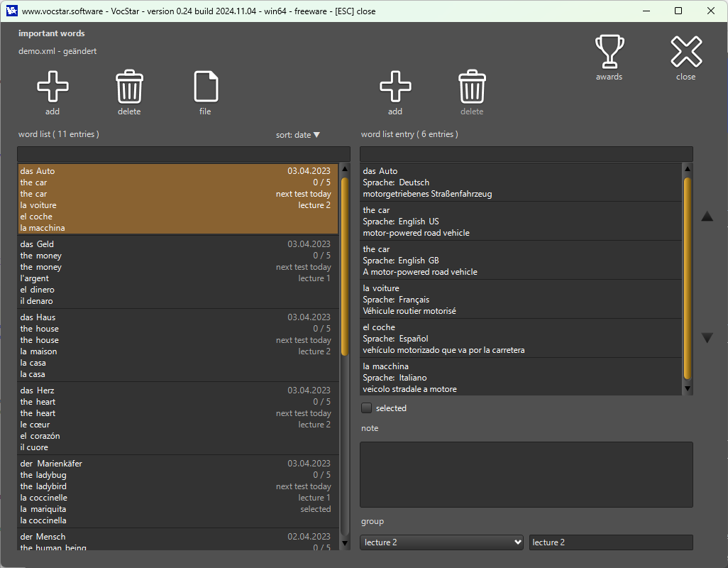Click the entry list scroll up arrow
Viewport: 728px width, 568px height.
point(688,169)
